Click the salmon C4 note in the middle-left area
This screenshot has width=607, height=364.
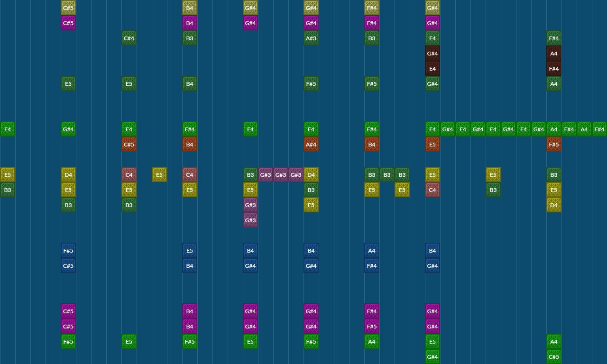pos(129,174)
